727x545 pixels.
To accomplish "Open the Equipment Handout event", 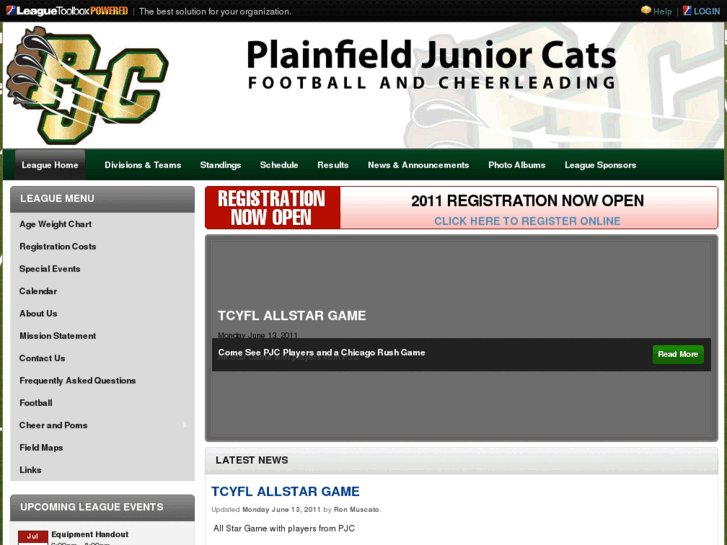I will click(89, 534).
